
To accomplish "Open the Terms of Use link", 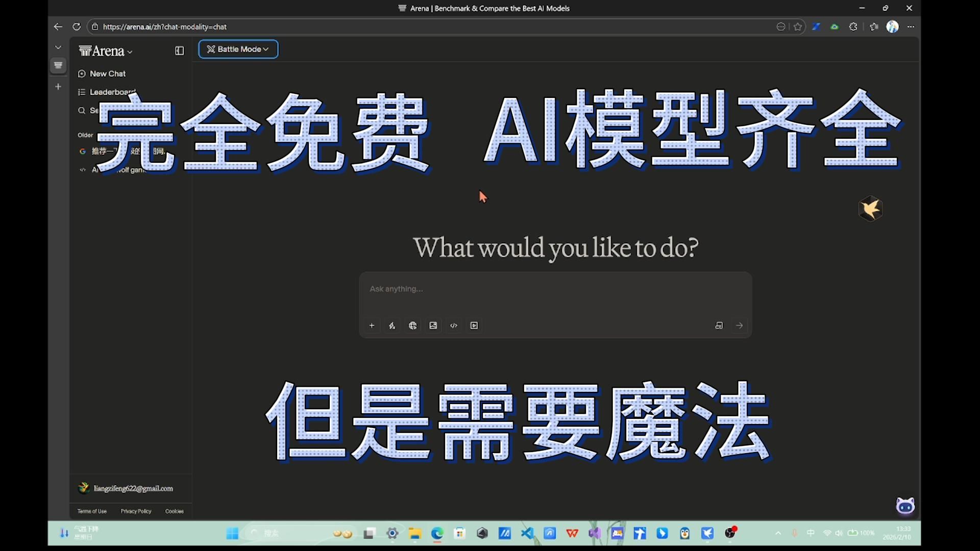I will 92,511.
